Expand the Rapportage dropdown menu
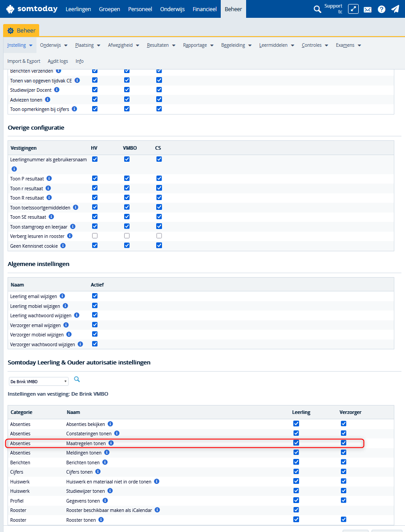Screen dimensions: 405x532 pyautogui.click(x=198, y=45)
